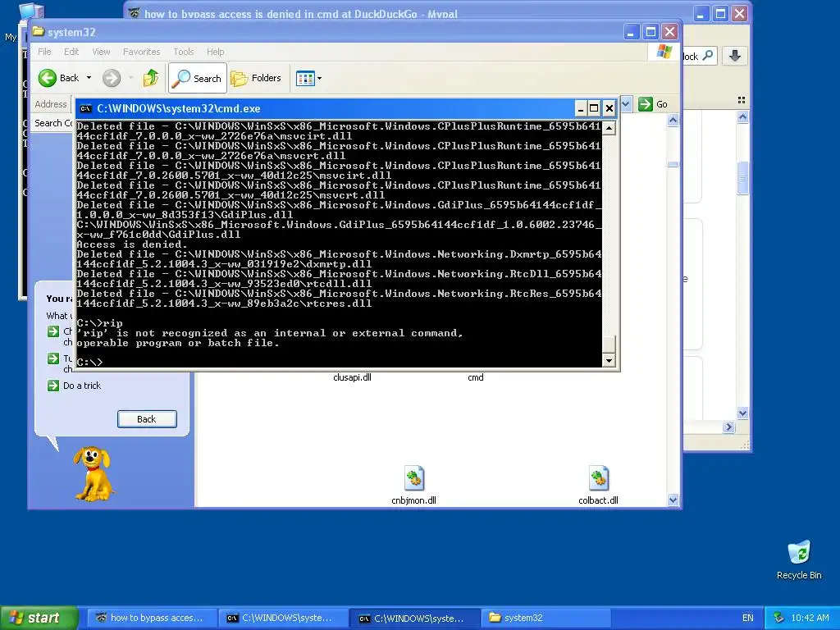Click the download arrow in Mypal browser
The image size is (840, 630).
tap(734, 56)
